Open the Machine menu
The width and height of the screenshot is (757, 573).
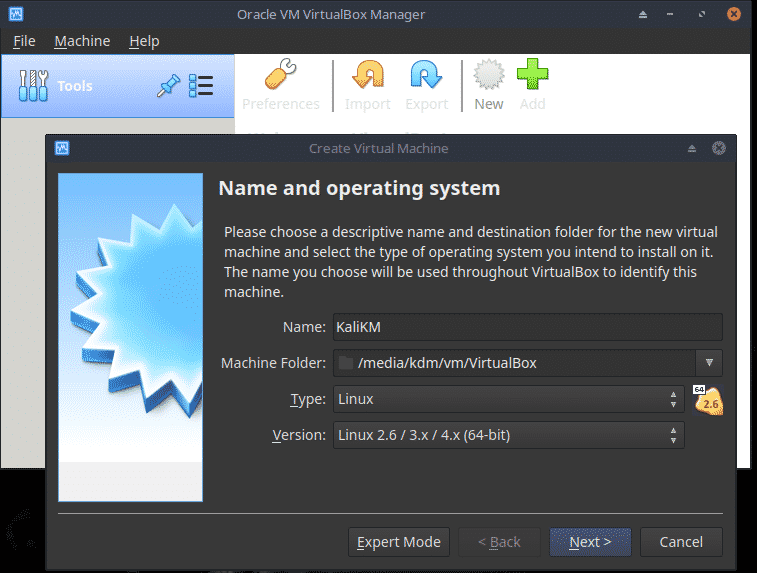coord(82,41)
